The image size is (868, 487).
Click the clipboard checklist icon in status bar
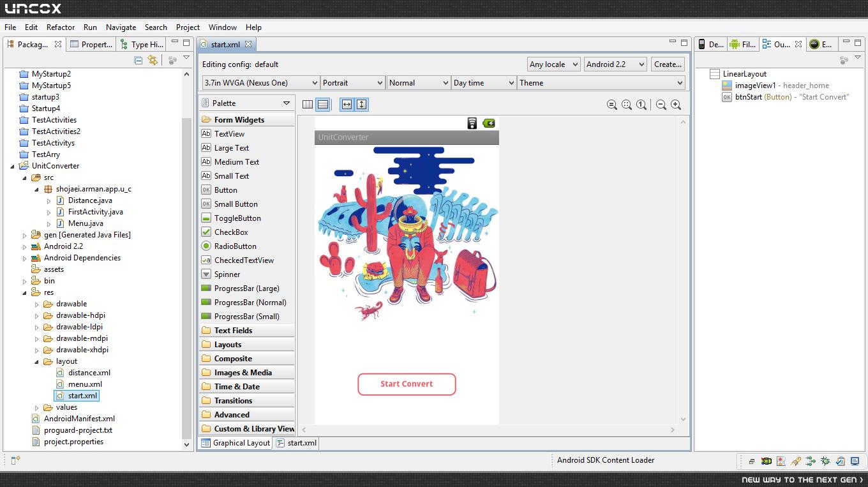click(x=840, y=461)
